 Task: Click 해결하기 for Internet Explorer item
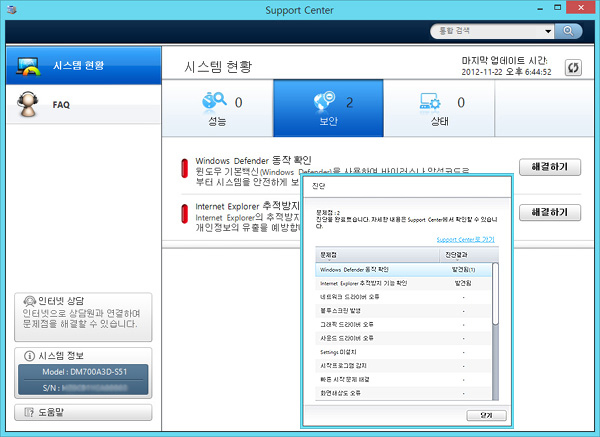(x=550, y=212)
